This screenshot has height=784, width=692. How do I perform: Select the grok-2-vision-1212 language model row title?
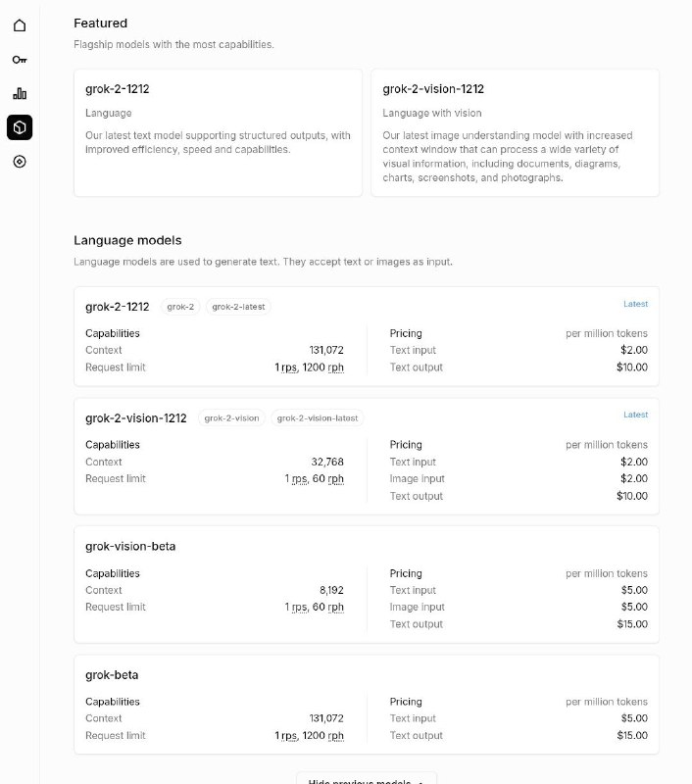tap(135, 417)
